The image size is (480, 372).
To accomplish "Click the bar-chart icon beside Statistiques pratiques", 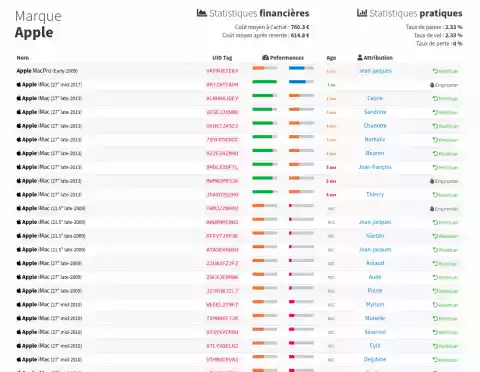I will [362, 13].
